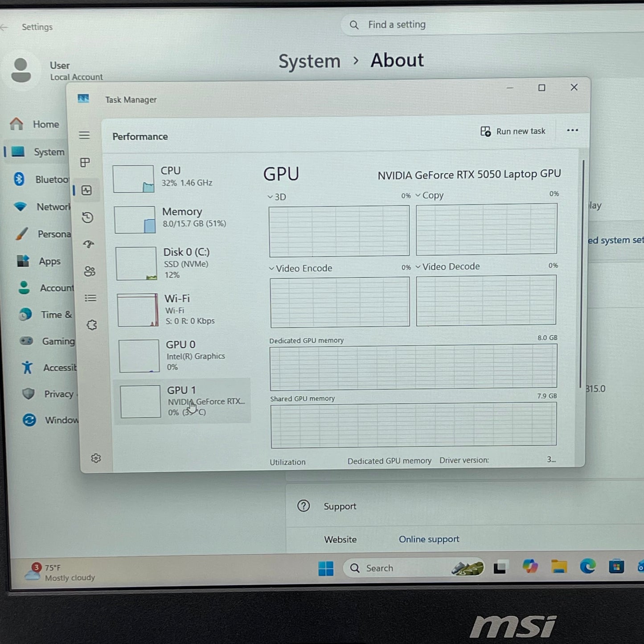Open Accounts in Settings sidebar
This screenshot has width=644, height=644.
pyautogui.click(x=45, y=288)
